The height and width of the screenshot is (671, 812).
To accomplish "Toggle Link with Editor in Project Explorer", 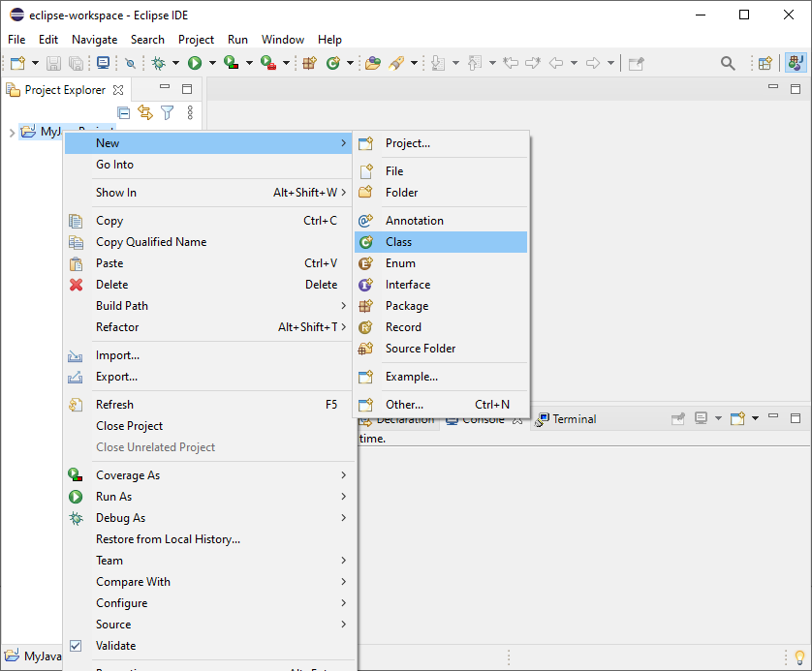I will 145,112.
